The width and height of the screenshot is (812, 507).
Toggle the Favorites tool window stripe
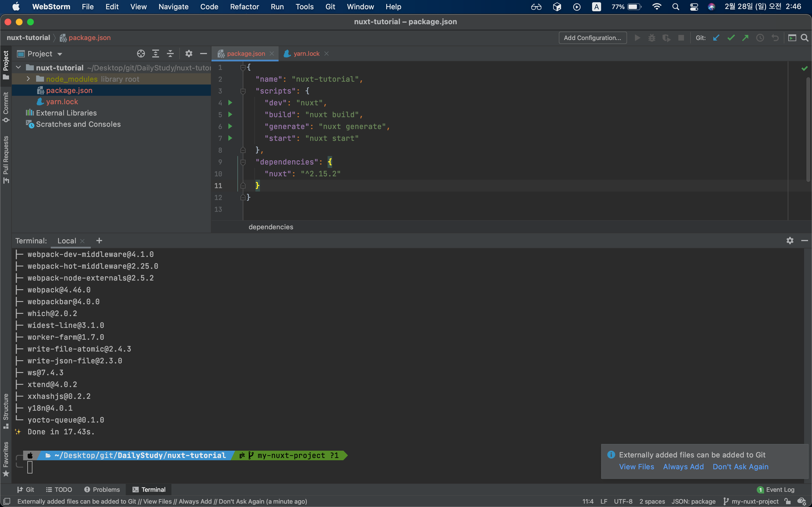click(x=6, y=459)
